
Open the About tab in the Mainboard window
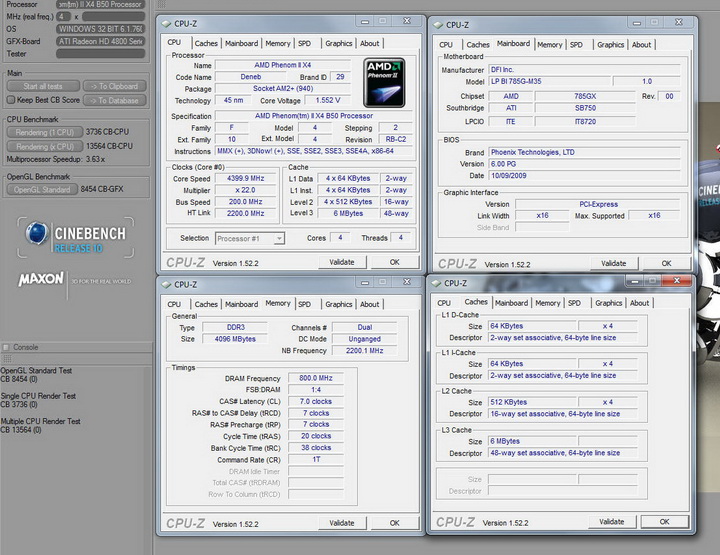pos(641,44)
